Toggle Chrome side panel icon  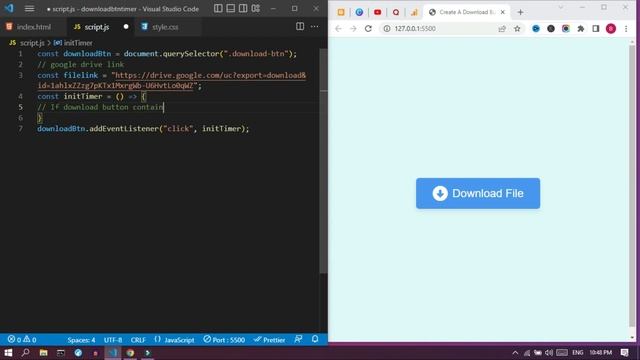coord(596,29)
